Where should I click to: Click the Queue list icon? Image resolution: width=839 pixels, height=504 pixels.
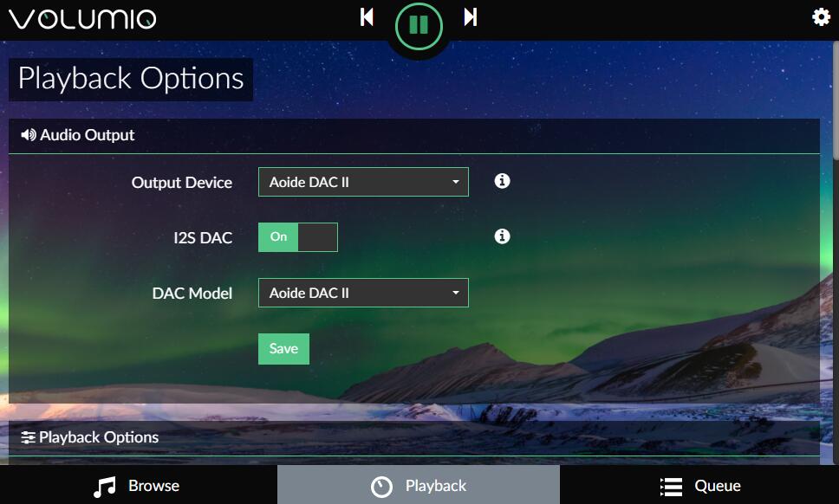point(671,487)
